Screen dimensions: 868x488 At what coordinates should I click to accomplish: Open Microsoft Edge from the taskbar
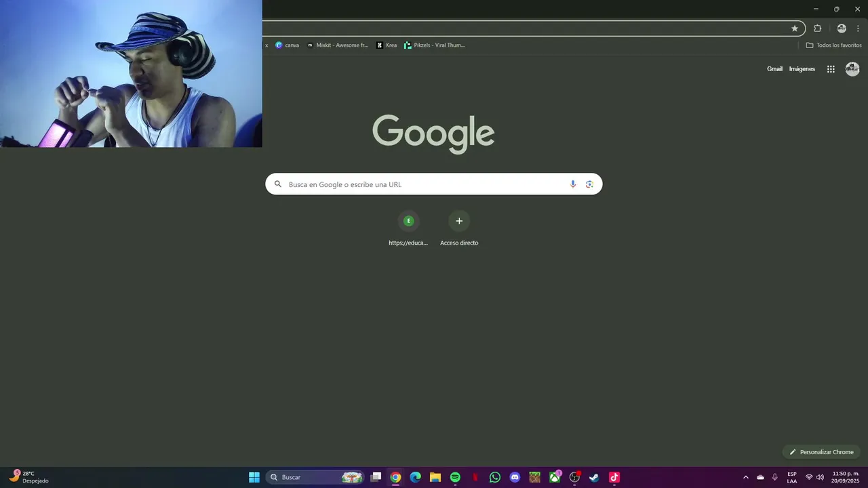(x=415, y=477)
